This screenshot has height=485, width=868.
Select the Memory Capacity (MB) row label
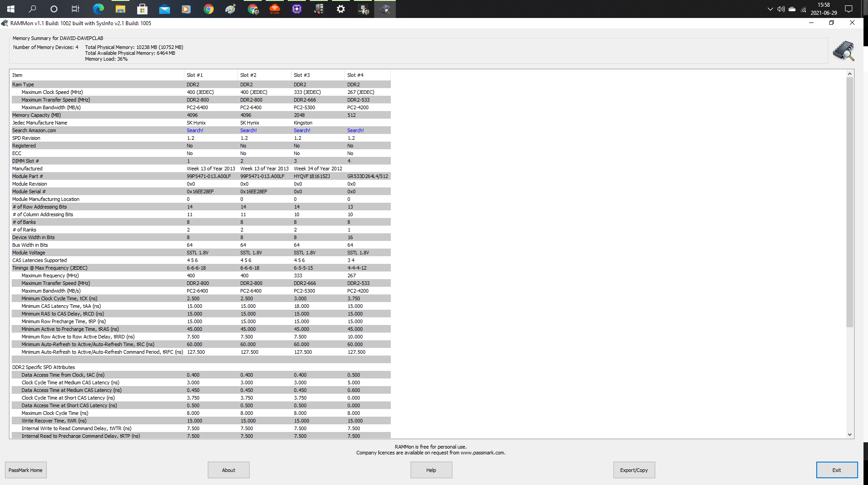[36, 115]
